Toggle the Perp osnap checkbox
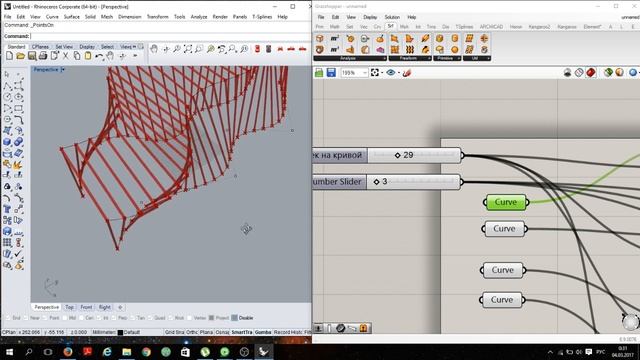The image size is (640, 360). [x=114, y=318]
